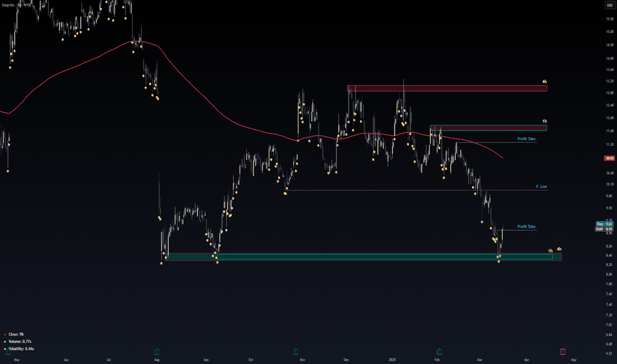Click the upper Profit Take label near 11.20

tap(526, 139)
